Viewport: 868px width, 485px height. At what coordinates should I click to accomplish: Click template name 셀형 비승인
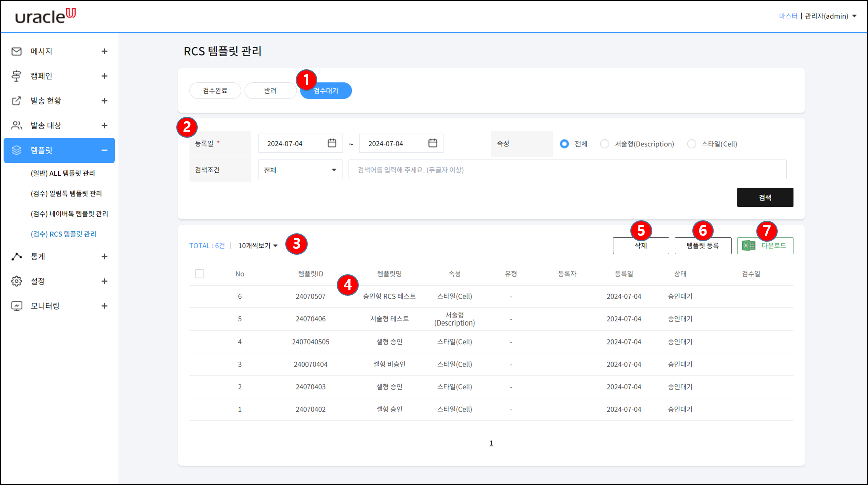[389, 364]
